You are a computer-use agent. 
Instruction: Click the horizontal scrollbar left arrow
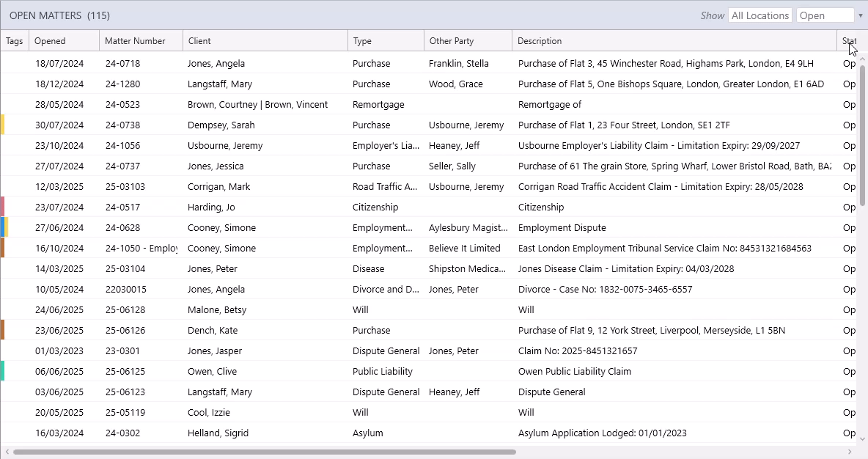[x=6, y=452]
